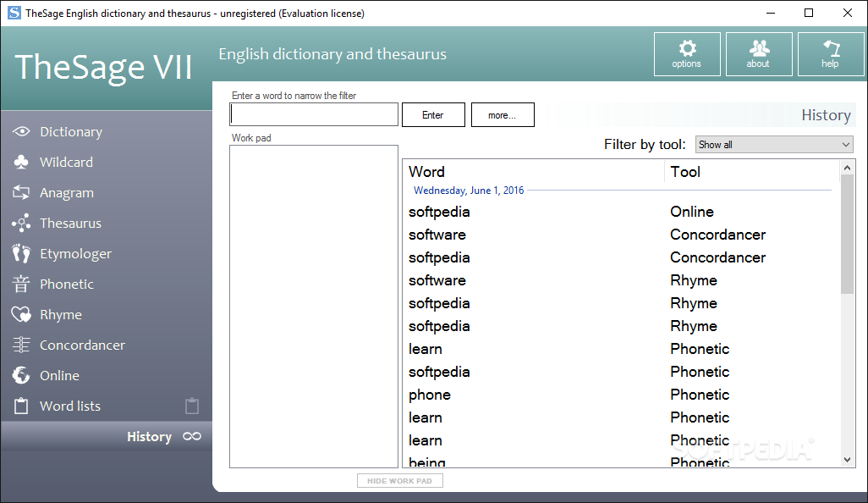Image resolution: width=868 pixels, height=503 pixels.
Task: Go to the Anagram tool
Action: coord(67,193)
